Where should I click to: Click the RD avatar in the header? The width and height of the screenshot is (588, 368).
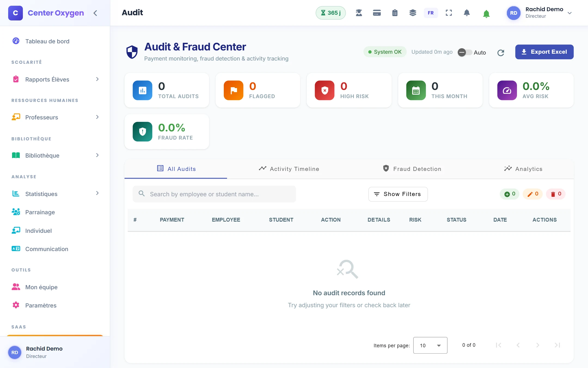pyautogui.click(x=513, y=13)
